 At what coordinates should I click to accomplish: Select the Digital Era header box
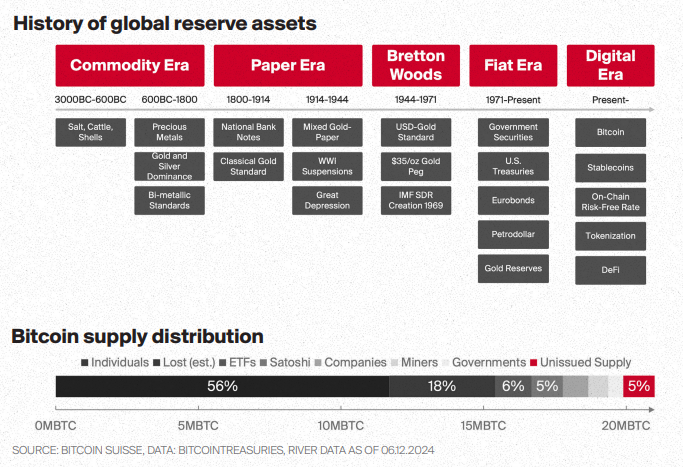(610, 66)
